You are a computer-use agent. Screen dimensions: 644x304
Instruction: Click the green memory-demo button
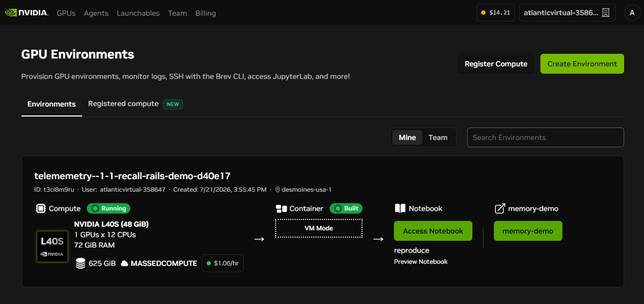coord(528,231)
